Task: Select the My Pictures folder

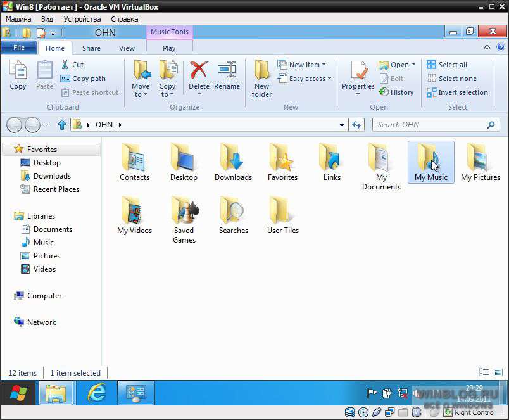Action: tap(481, 162)
